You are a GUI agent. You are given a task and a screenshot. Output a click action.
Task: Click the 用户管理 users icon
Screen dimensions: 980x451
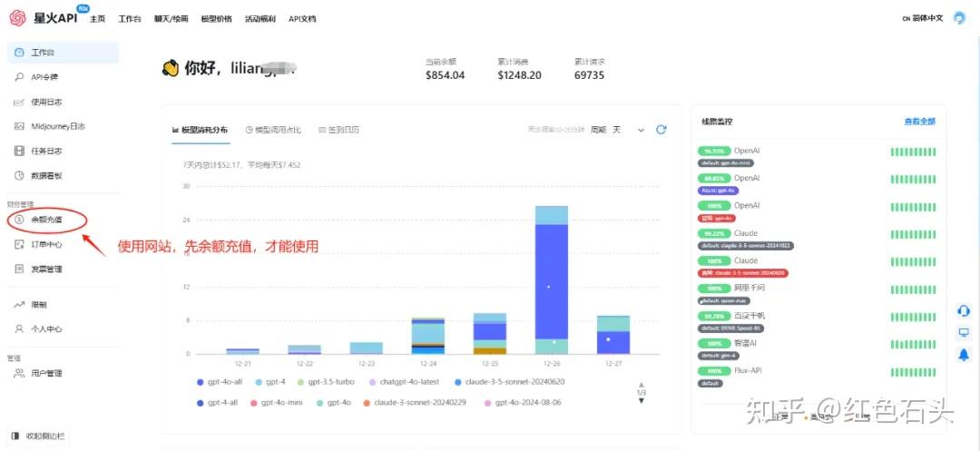[x=19, y=373]
